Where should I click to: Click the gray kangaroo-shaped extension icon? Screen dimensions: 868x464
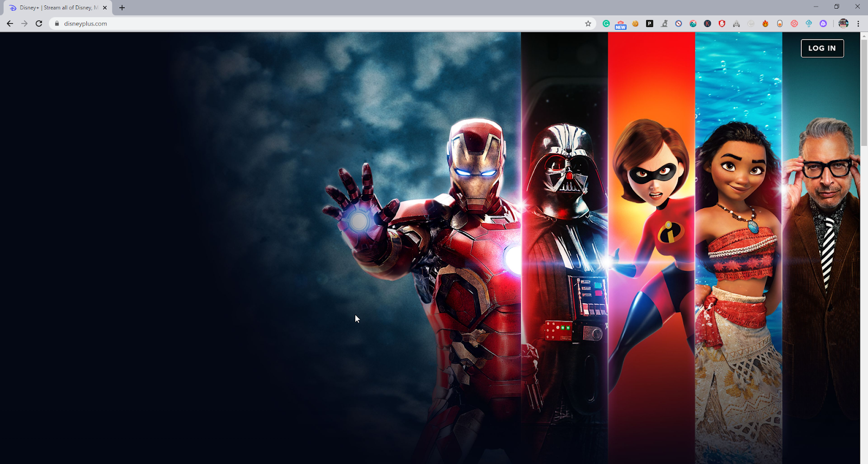coord(664,23)
